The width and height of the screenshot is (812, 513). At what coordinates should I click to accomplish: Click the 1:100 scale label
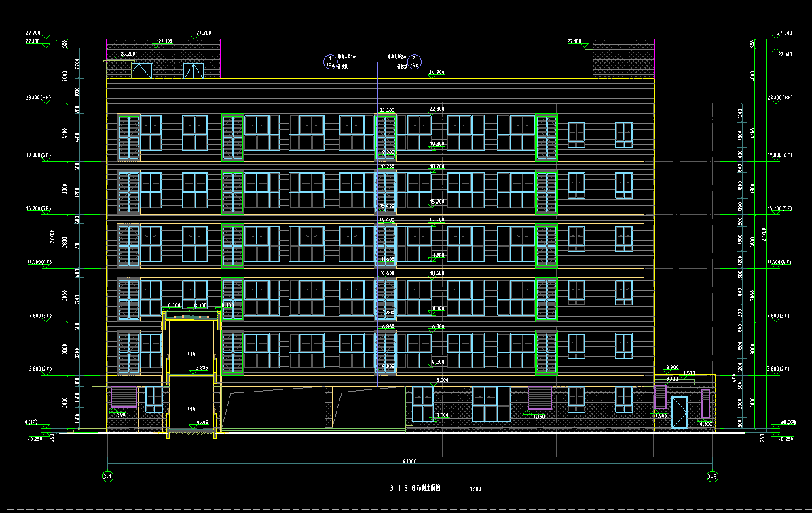[x=475, y=489]
